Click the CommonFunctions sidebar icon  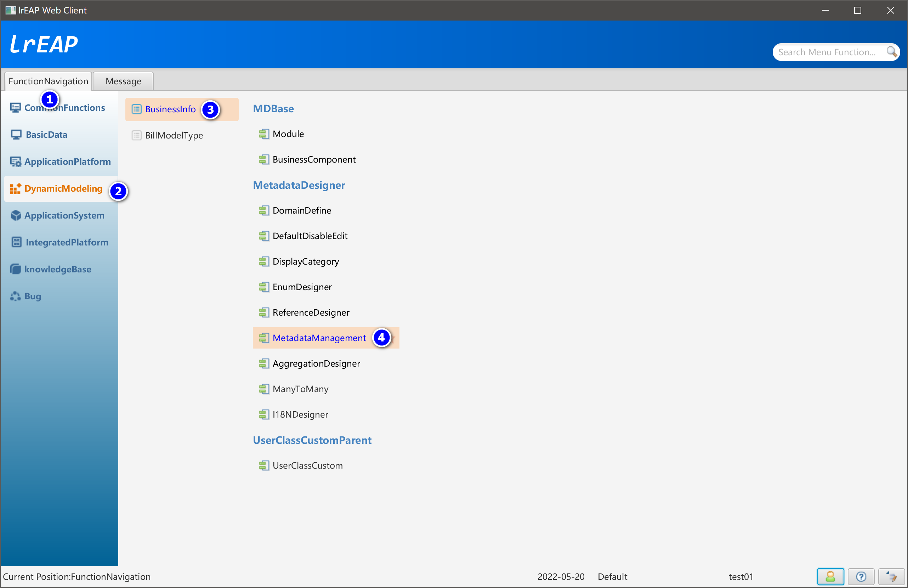(16, 108)
